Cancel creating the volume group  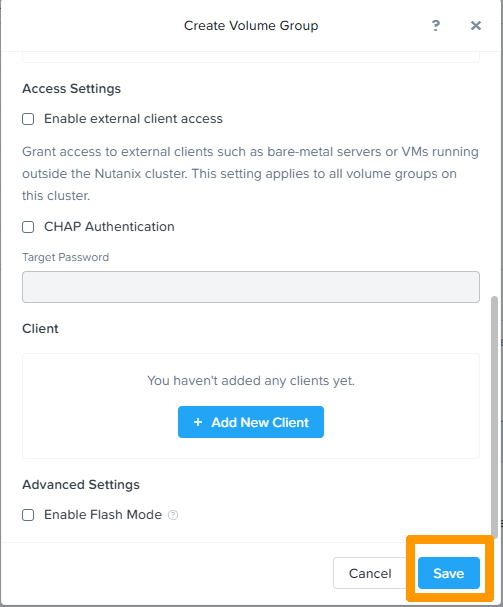click(x=370, y=573)
